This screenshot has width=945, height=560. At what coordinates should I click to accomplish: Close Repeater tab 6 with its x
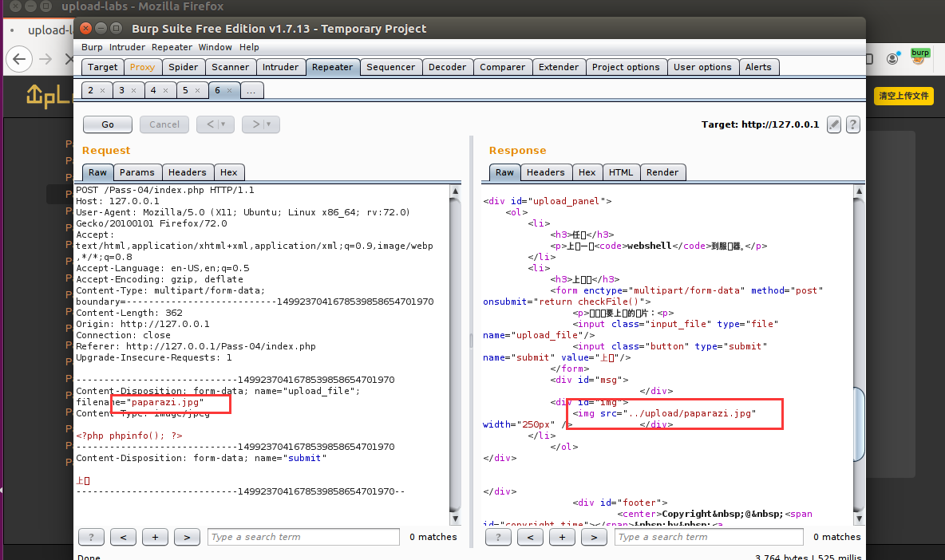[230, 91]
